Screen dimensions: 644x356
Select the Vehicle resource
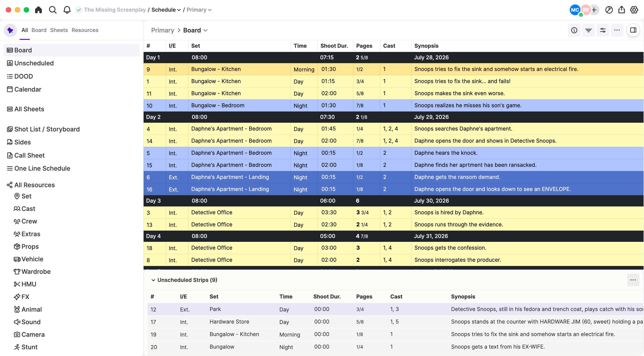tap(32, 259)
